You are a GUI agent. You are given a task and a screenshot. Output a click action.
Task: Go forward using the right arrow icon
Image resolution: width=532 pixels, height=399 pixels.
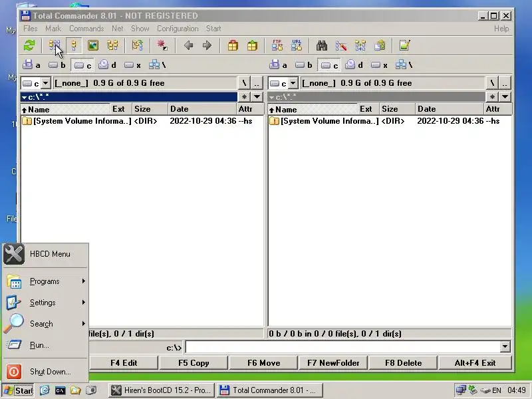(x=207, y=45)
